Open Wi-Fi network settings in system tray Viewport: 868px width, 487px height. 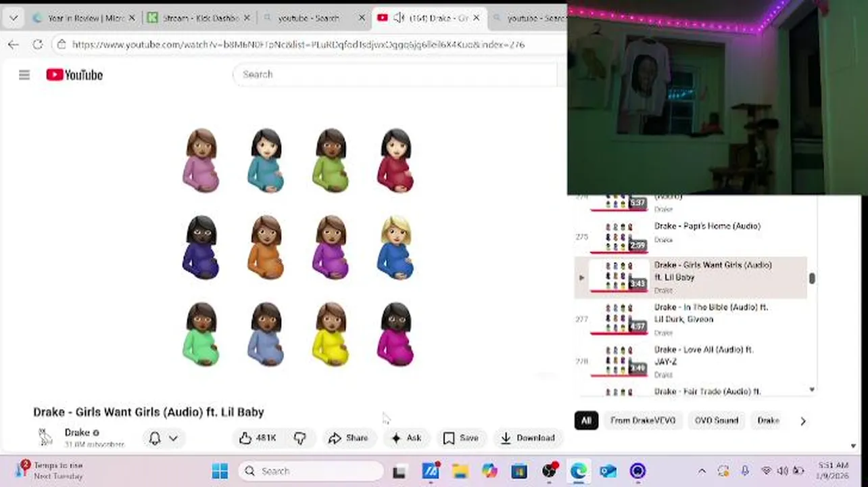click(x=767, y=471)
